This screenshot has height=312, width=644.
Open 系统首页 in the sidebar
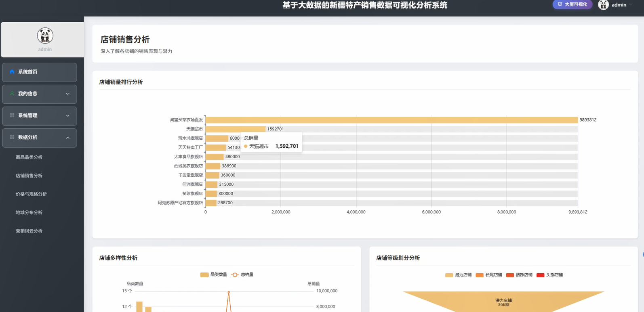tap(40, 72)
